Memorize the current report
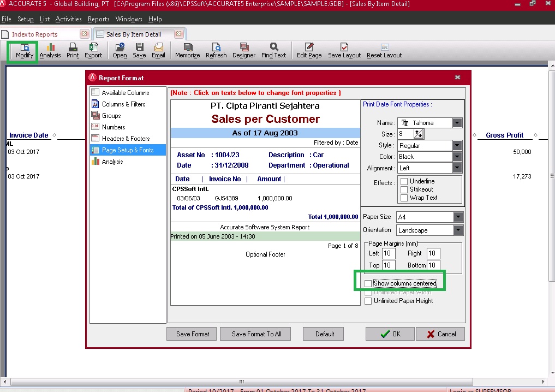Viewport: 555px width, 392px height. point(188,51)
